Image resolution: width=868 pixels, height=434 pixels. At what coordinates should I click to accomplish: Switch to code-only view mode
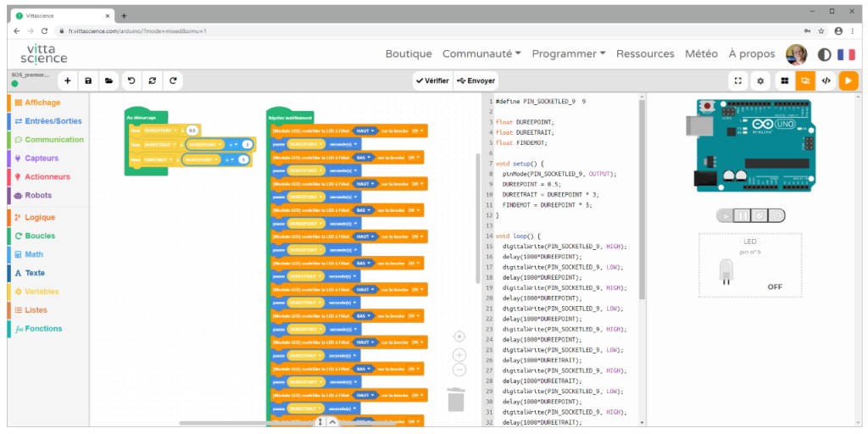pos(826,81)
